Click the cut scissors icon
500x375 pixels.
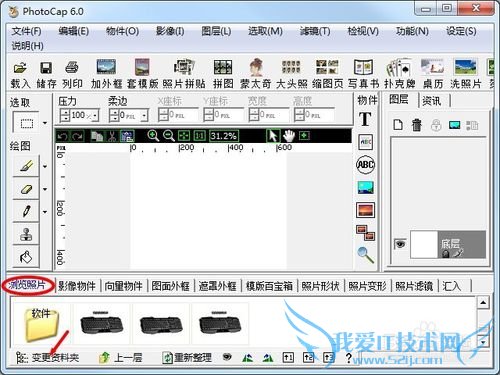point(112,136)
